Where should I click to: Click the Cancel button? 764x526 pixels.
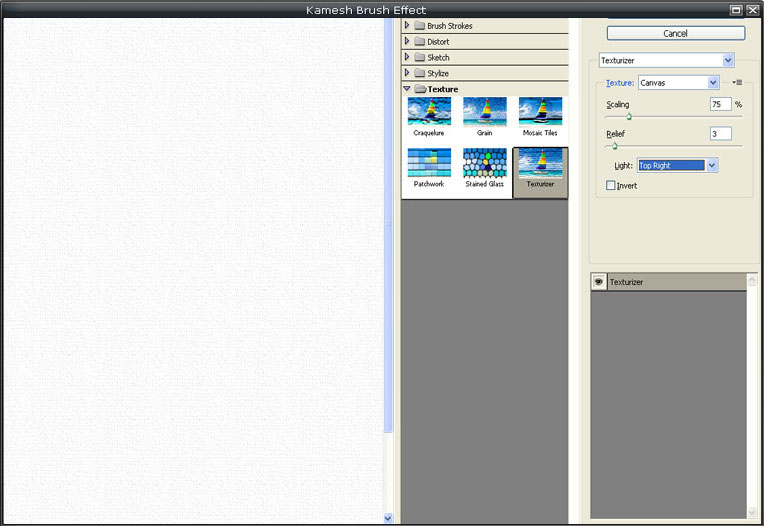click(676, 33)
